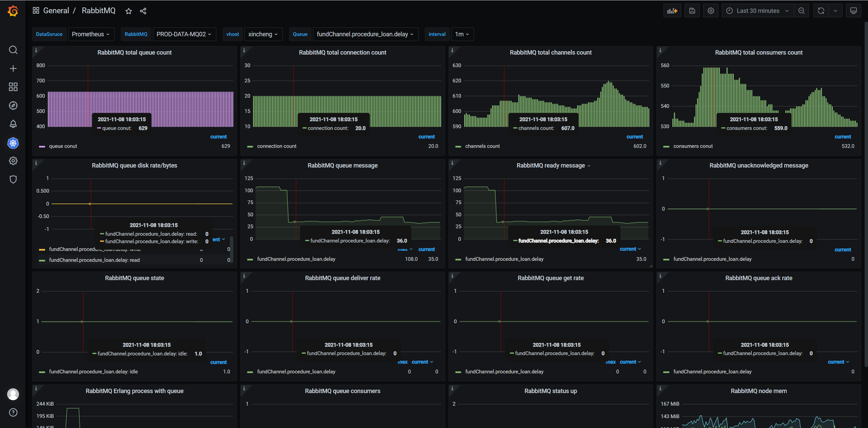This screenshot has height=428, width=868.
Task: Open dashboard settings gear icon
Action: [x=711, y=11]
